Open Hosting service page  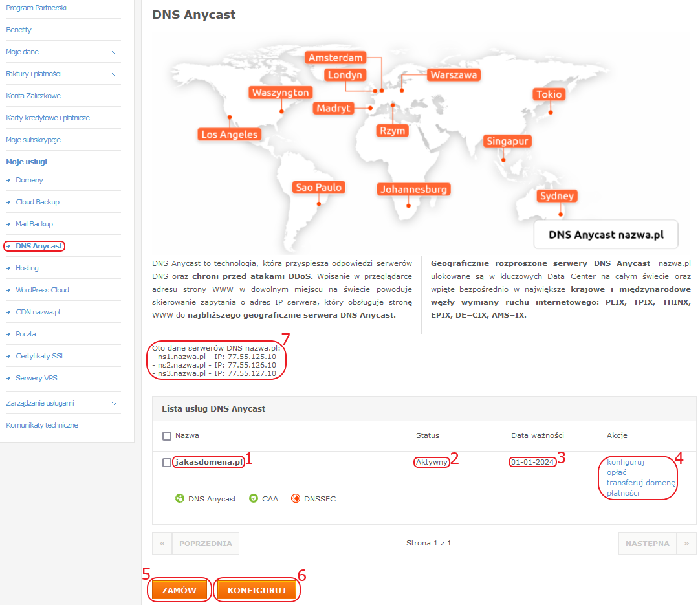[x=27, y=268]
